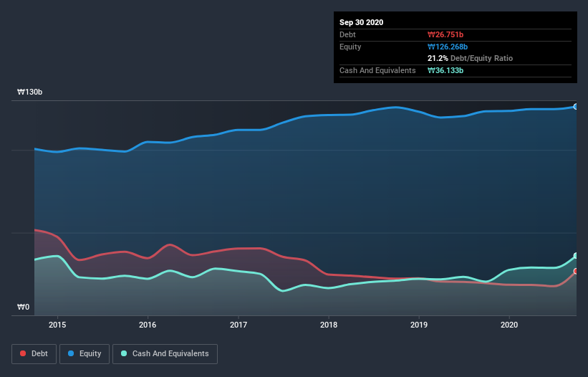
Task: Click the Equity row label in tooltip
Action: (x=350, y=47)
